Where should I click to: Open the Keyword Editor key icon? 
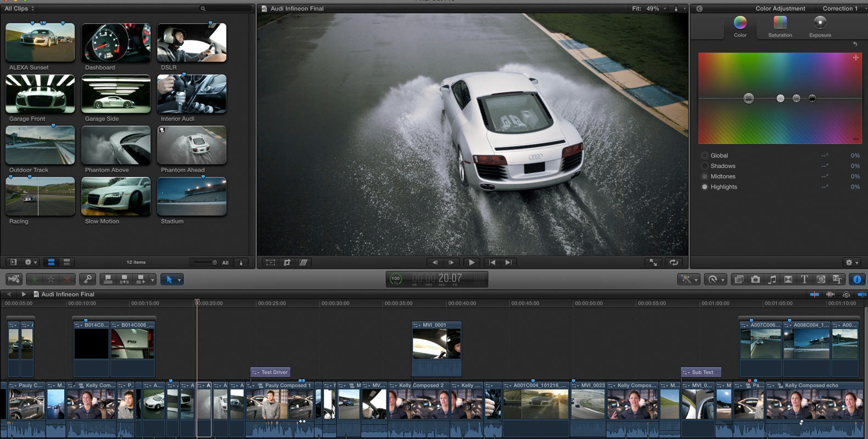point(87,279)
